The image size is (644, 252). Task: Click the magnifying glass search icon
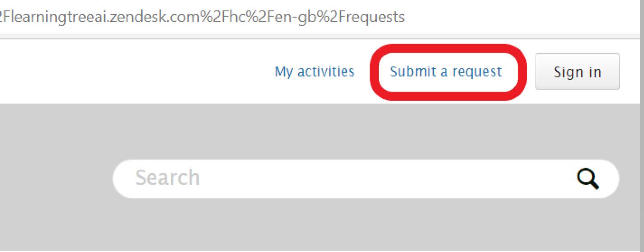pyautogui.click(x=588, y=179)
